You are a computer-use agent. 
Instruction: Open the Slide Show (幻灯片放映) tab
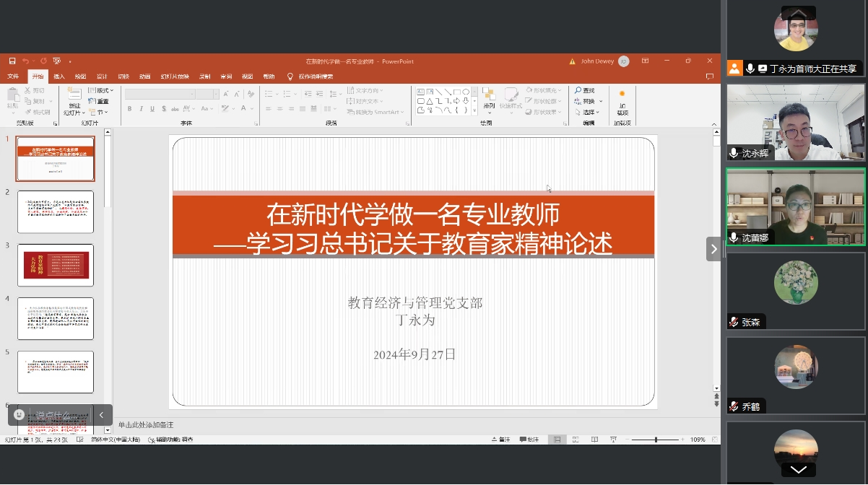pyautogui.click(x=175, y=77)
